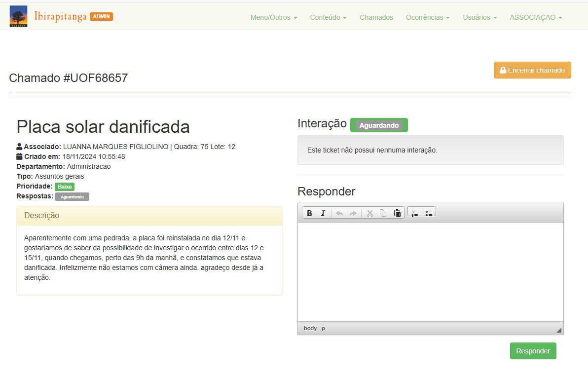The width and height of the screenshot is (588, 381).
Task: Click the editor resize handle corner
Action: pyautogui.click(x=559, y=330)
